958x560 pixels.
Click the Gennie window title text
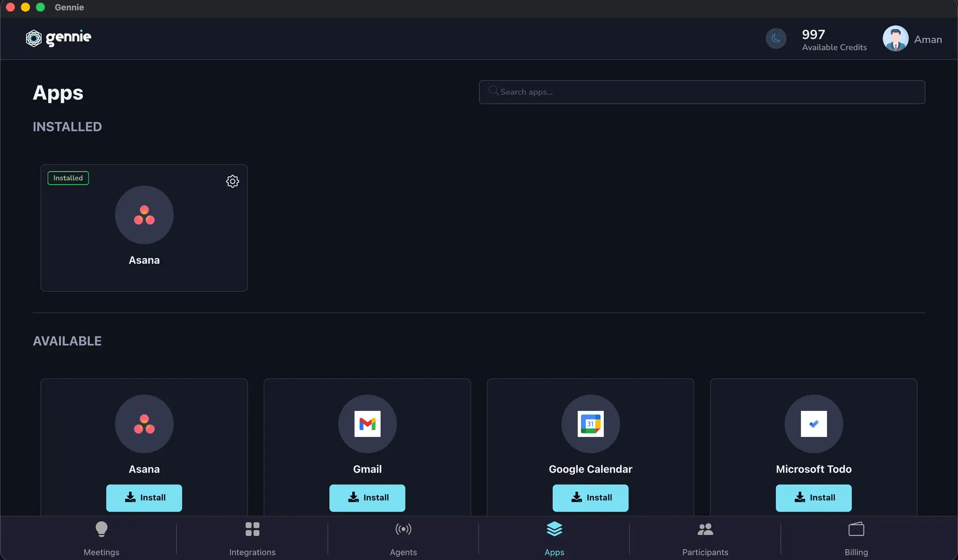(x=69, y=7)
